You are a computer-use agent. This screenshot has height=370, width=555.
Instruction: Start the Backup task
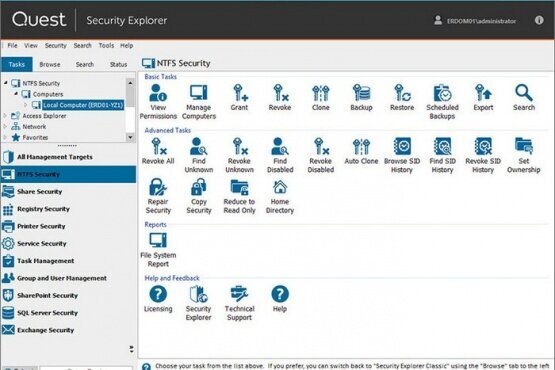(x=361, y=97)
